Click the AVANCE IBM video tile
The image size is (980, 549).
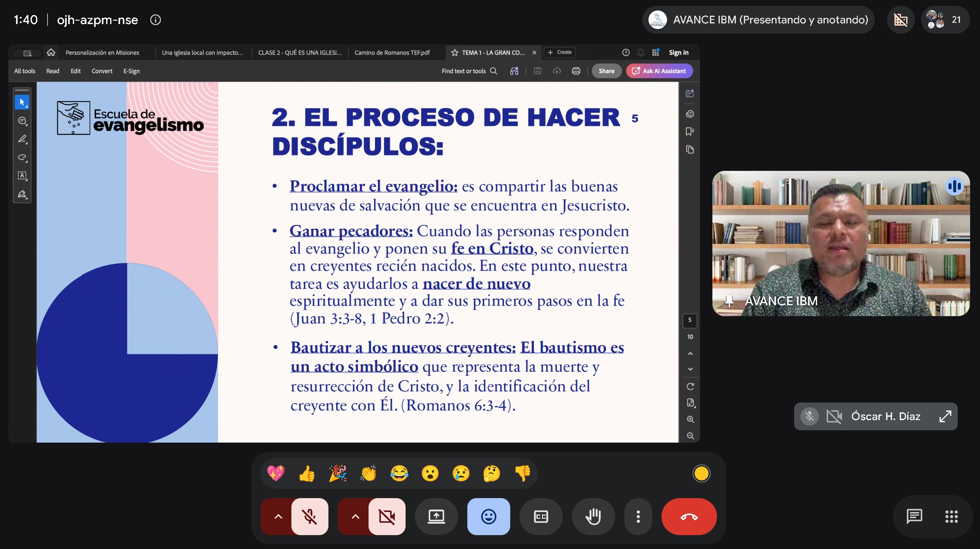[x=841, y=243]
